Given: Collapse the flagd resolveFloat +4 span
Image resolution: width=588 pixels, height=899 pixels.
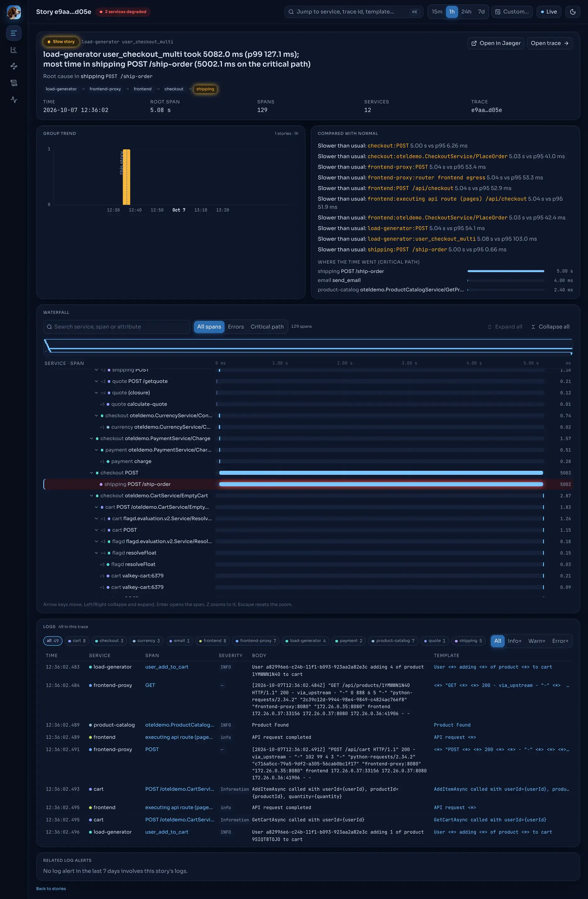Looking at the screenshot, I should coord(96,553).
